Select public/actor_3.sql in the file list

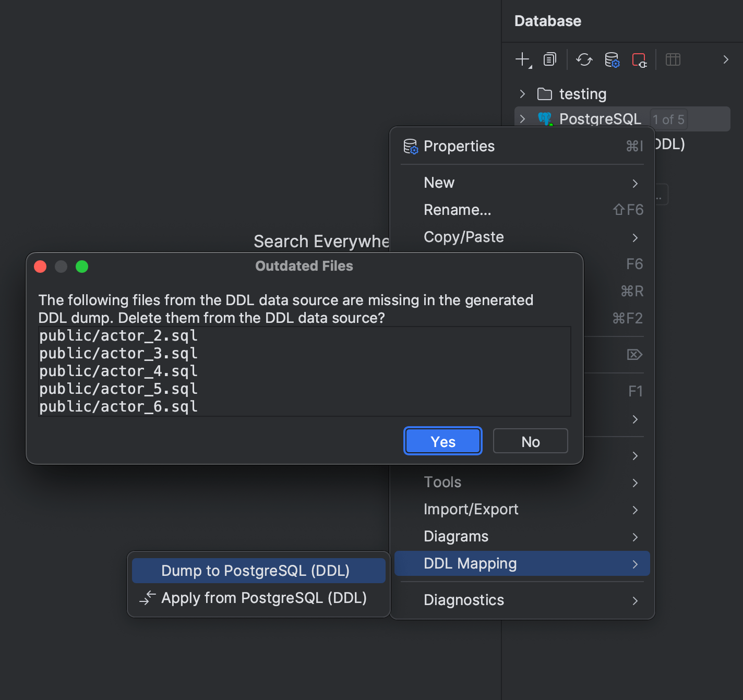[x=118, y=353]
